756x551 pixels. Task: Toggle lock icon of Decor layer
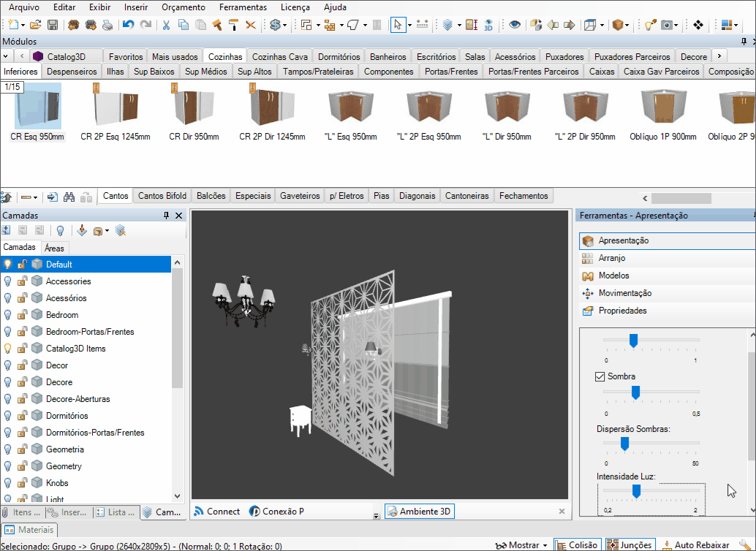pos(22,365)
